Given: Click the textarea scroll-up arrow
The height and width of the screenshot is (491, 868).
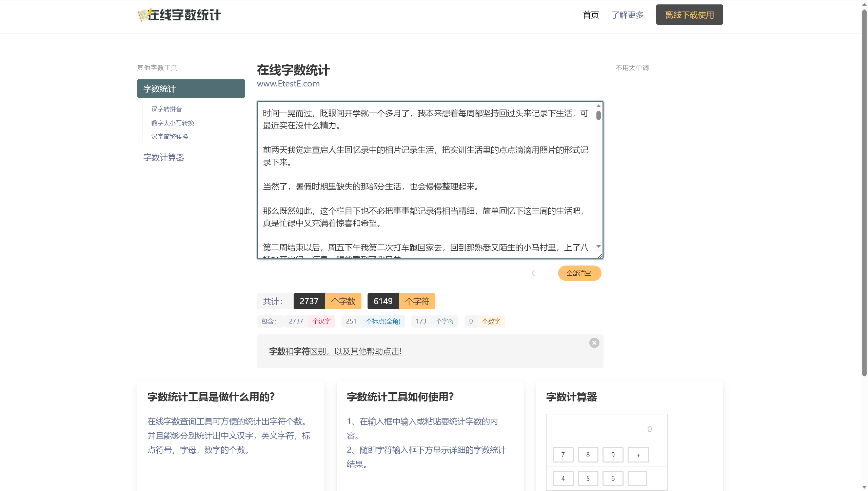Looking at the screenshot, I should (598, 106).
